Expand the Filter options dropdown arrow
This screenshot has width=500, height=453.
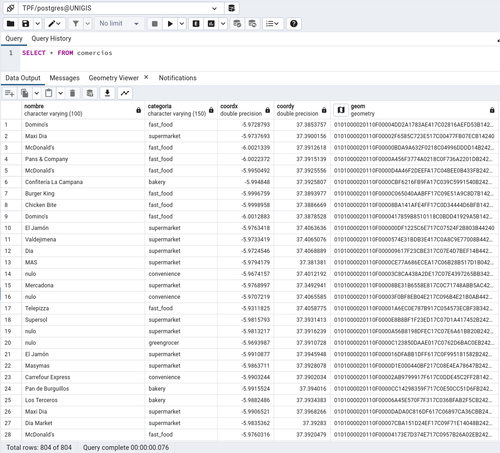(x=87, y=24)
